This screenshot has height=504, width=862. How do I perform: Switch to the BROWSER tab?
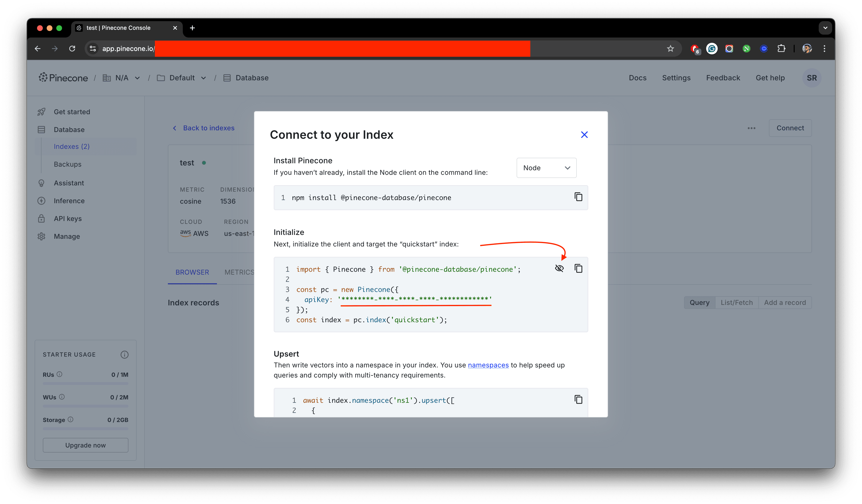click(x=192, y=272)
